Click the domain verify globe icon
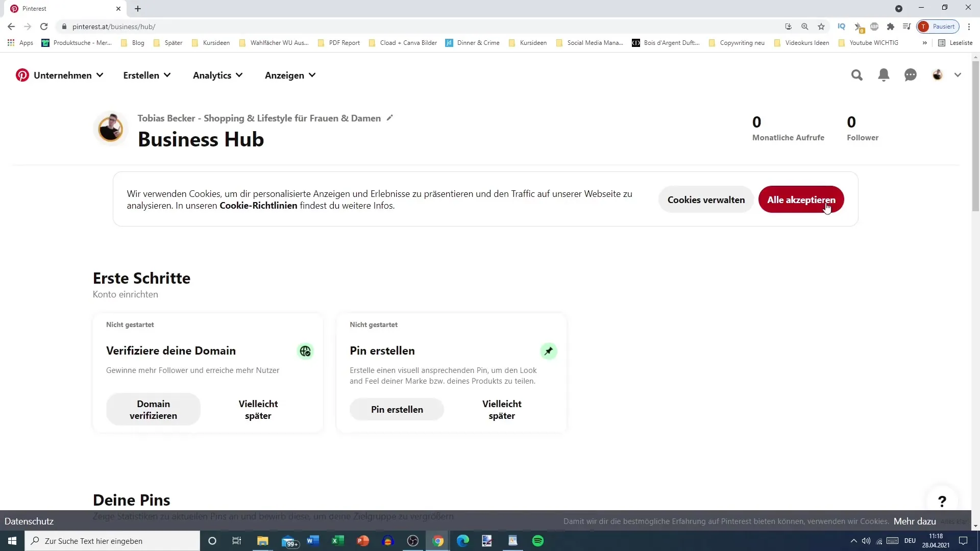 (306, 351)
